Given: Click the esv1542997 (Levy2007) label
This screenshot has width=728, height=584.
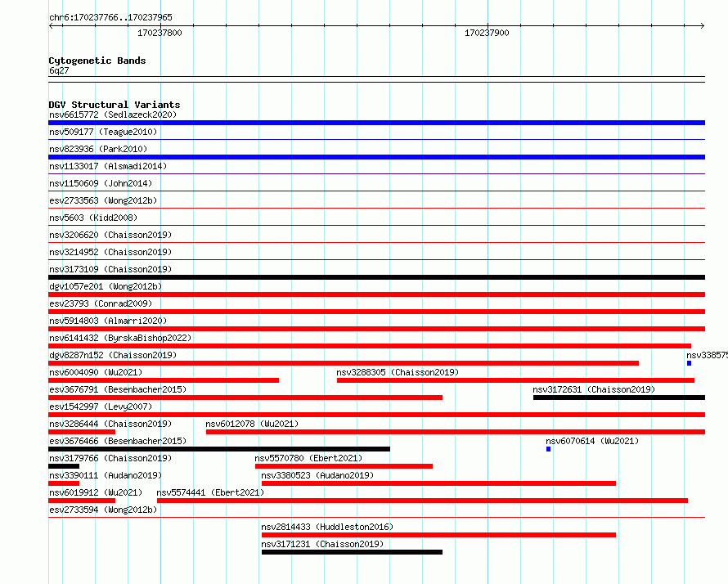Looking at the screenshot, I should click(x=101, y=407).
